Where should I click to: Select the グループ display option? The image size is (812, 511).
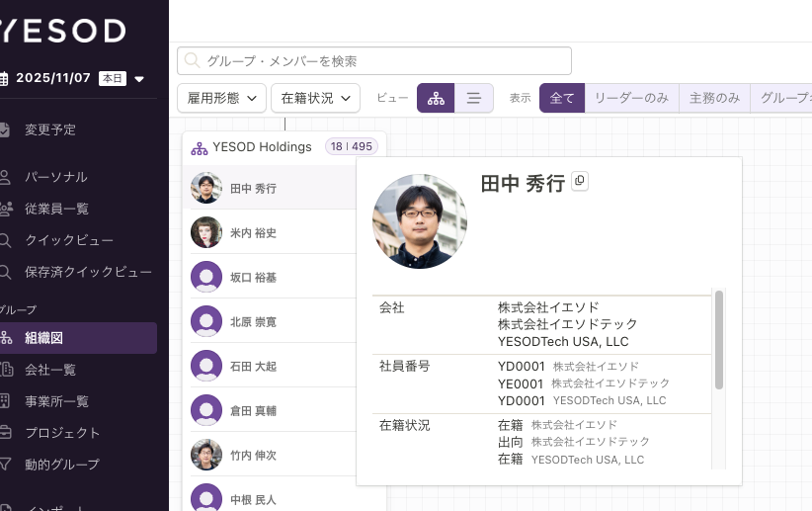tap(781, 98)
